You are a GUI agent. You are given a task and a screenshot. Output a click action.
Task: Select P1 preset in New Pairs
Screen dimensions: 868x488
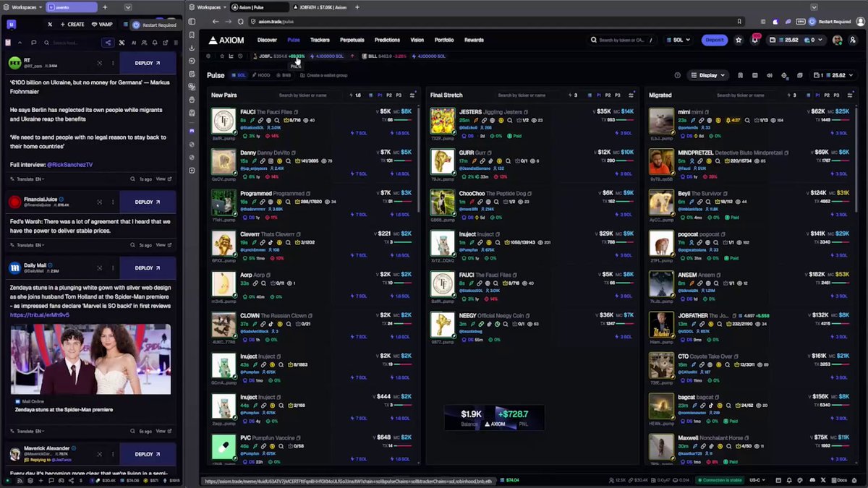[x=380, y=95]
